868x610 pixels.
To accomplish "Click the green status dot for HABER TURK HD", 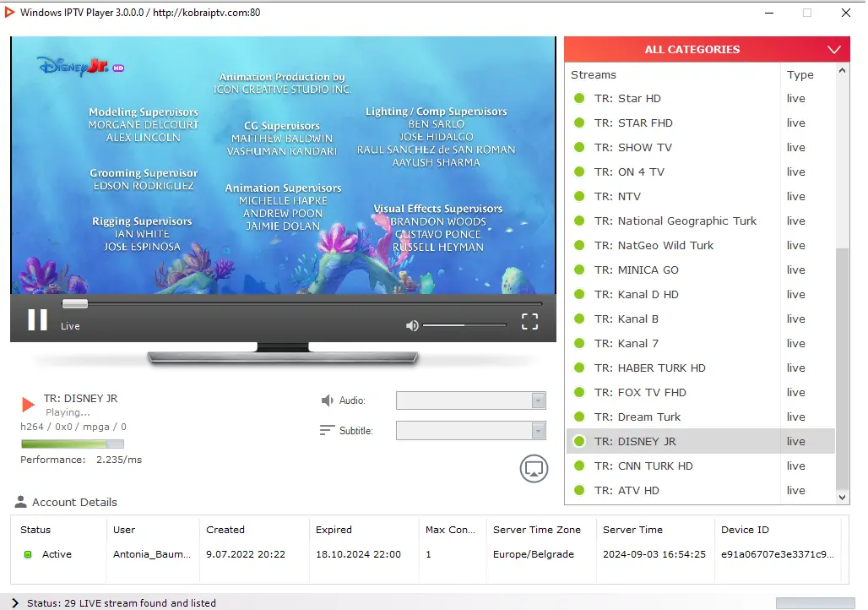I will point(579,368).
